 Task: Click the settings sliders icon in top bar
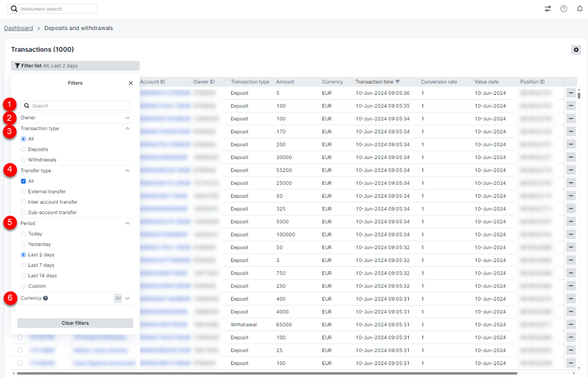(x=547, y=9)
